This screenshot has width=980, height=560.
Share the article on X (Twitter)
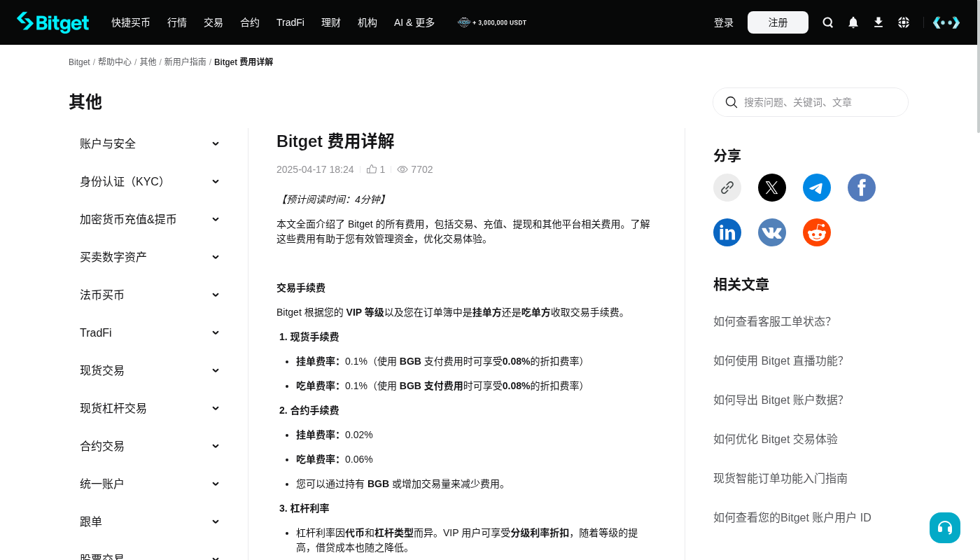[x=772, y=188]
